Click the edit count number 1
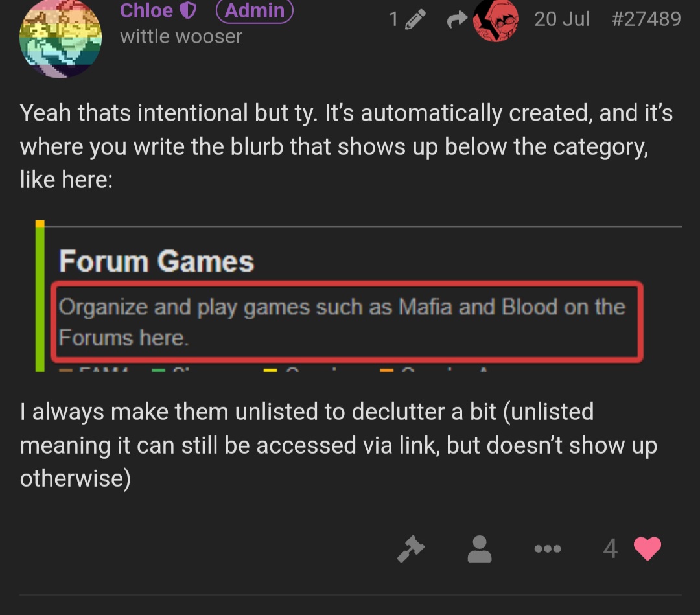Screen dimensions: 700x615 pos(393,19)
